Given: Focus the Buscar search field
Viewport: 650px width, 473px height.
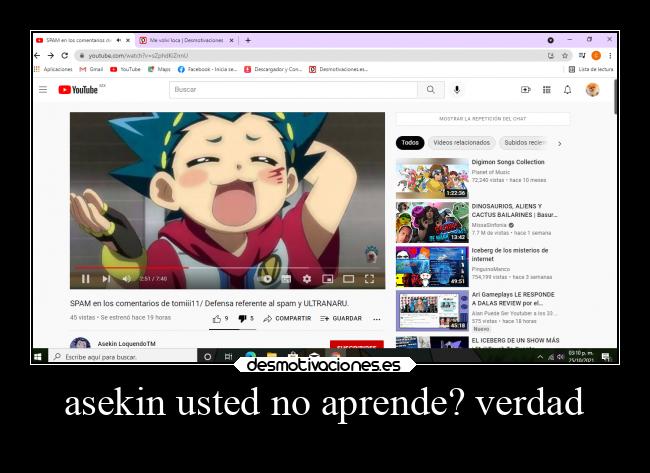Looking at the screenshot, I should click(293, 90).
